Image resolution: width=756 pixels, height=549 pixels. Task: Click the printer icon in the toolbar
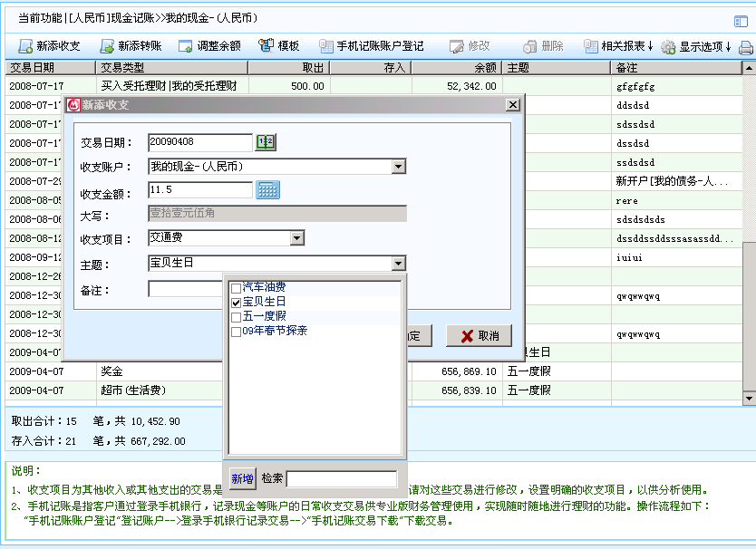[745, 47]
